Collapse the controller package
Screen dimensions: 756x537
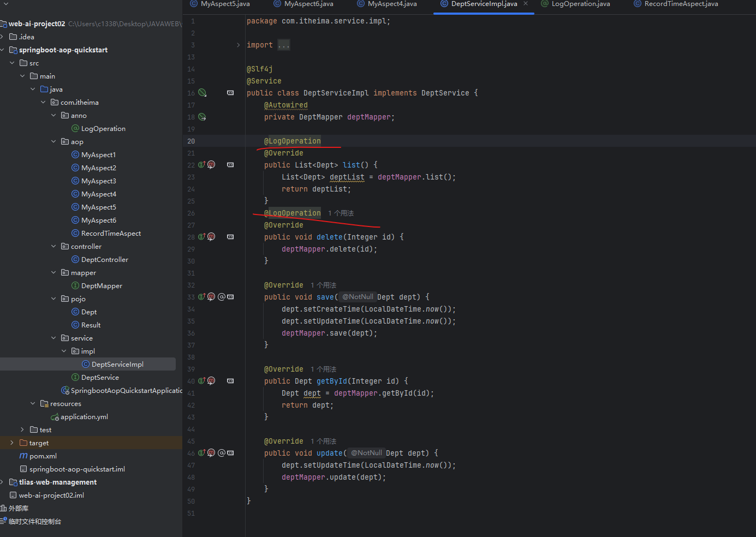(x=53, y=247)
